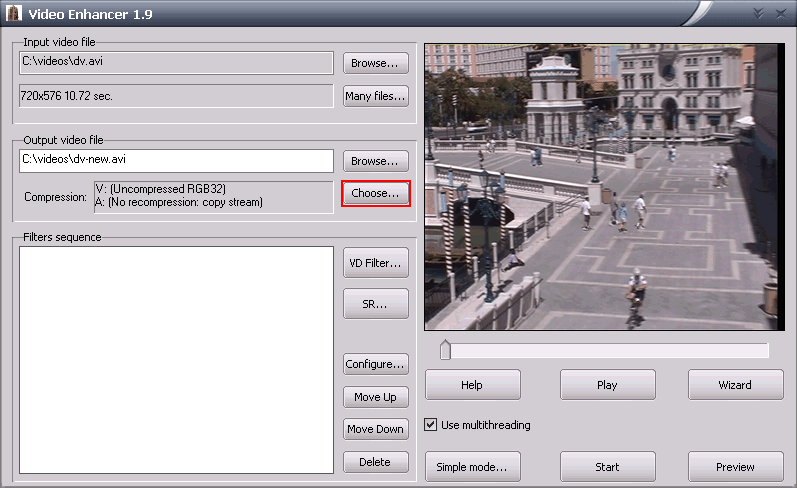This screenshot has height=488, width=797.
Task: Click the video preview frame
Action: click(x=604, y=187)
